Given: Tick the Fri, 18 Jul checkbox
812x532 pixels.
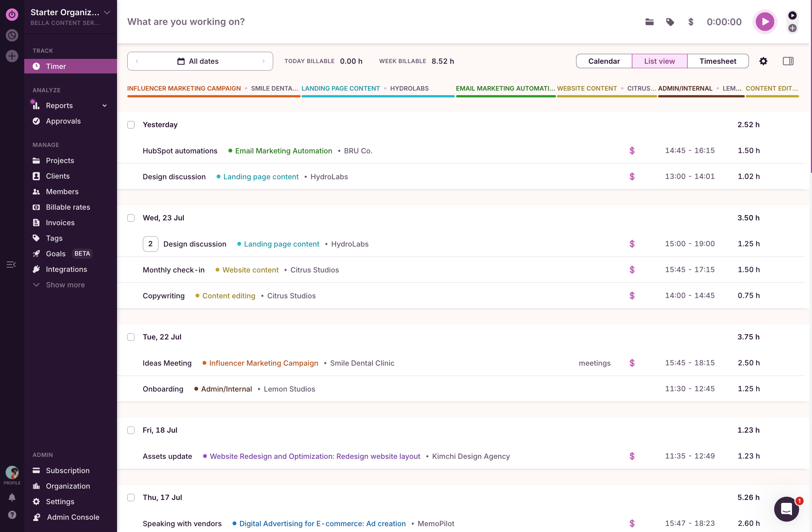Looking at the screenshot, I should point(131,430).
